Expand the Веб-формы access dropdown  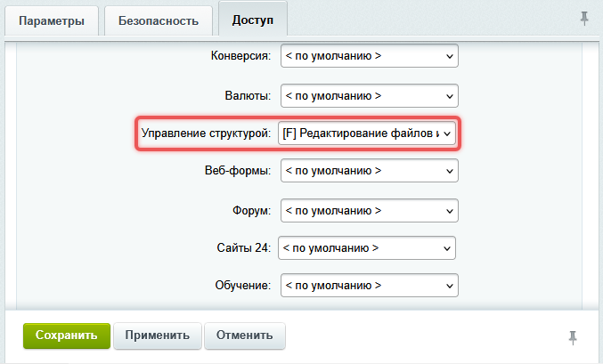(x=369, y=171)
